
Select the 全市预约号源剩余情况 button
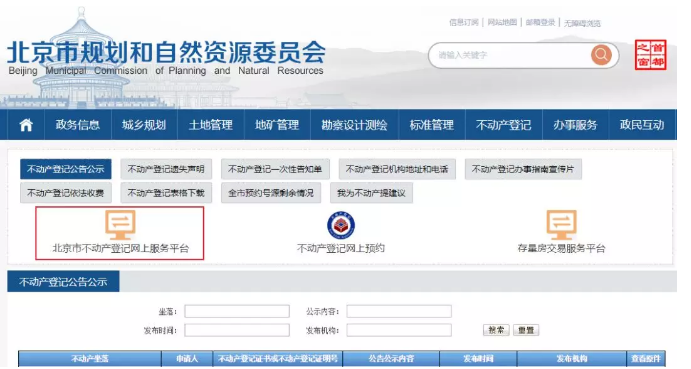coord(271,193)
